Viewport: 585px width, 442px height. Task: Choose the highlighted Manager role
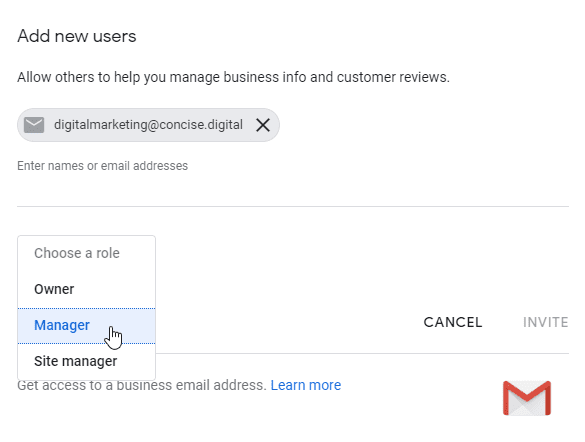pyautogui.click(x=87, y=326)
